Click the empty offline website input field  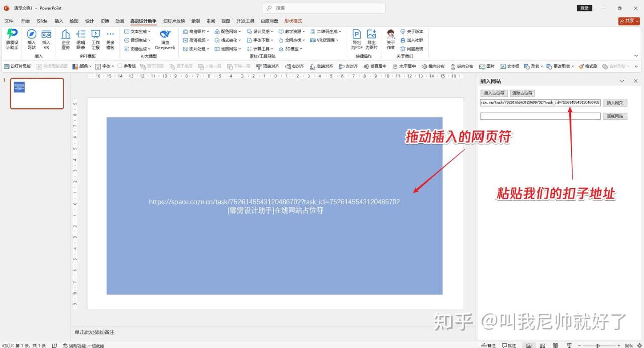(x=540, y=116)
